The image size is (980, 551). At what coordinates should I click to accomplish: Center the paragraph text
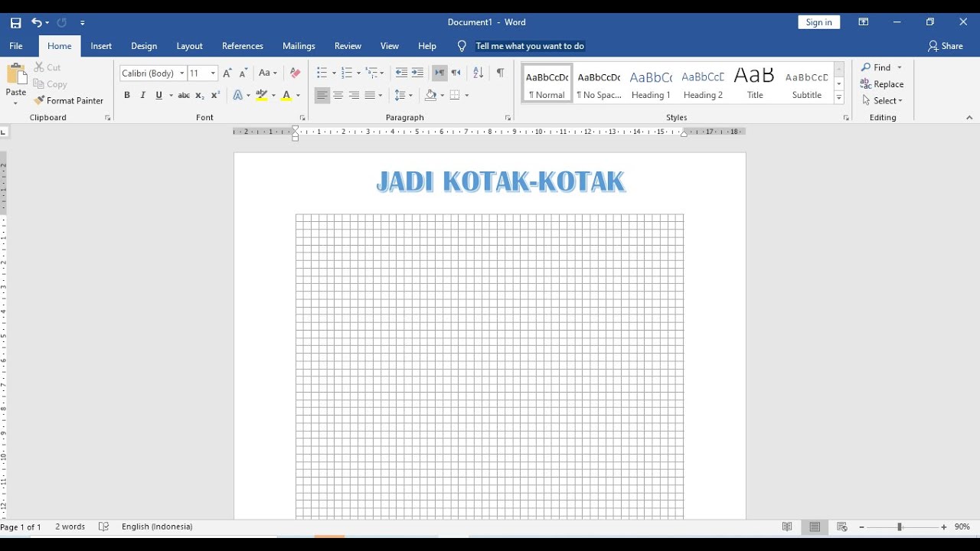click(x=338, y=96)
